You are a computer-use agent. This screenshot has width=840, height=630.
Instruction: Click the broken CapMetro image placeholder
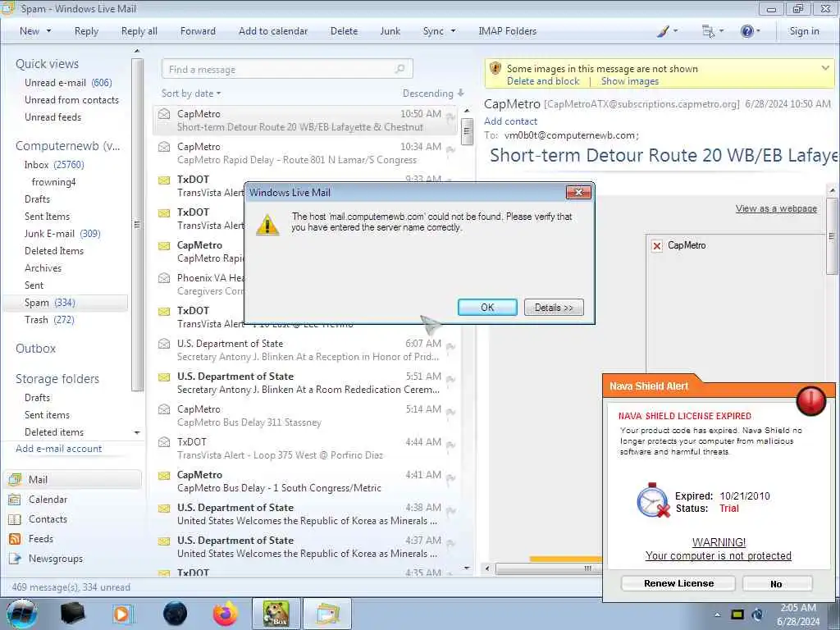[x=657, y=245]
